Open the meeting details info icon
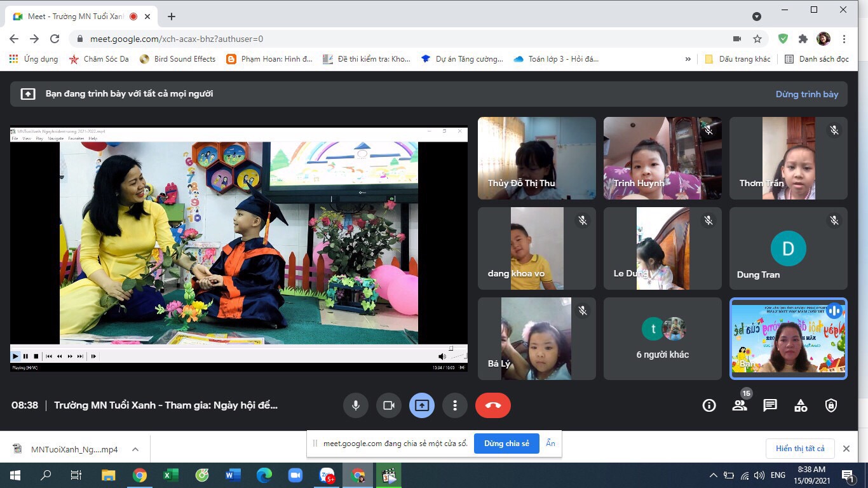The height and width of the screenshot is (488, 868). pyautogui.click(x=709, y=405)
